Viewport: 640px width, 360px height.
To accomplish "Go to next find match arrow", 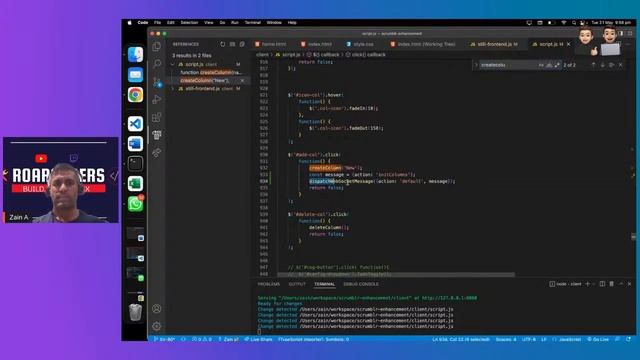I will pyautogui.click(x=602, y=65).
